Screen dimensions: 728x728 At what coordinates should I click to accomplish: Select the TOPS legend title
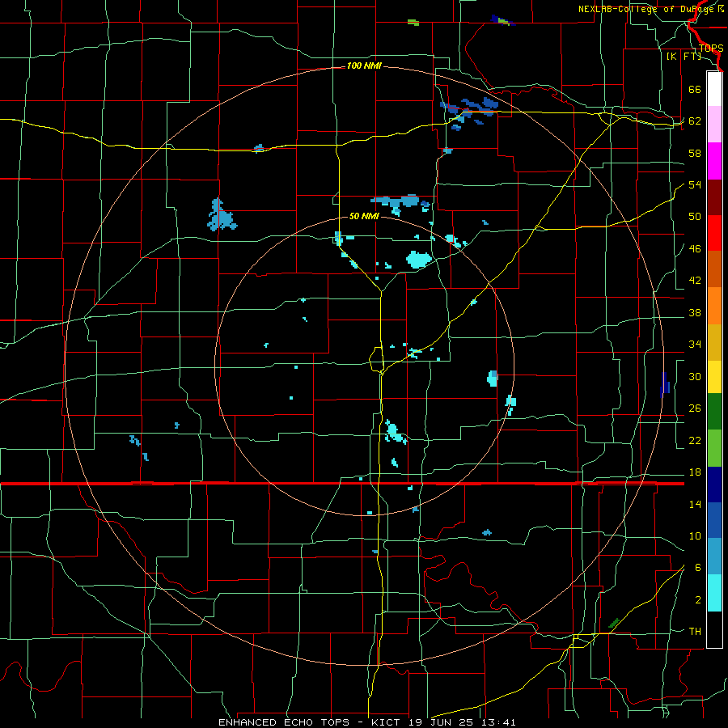711,49
